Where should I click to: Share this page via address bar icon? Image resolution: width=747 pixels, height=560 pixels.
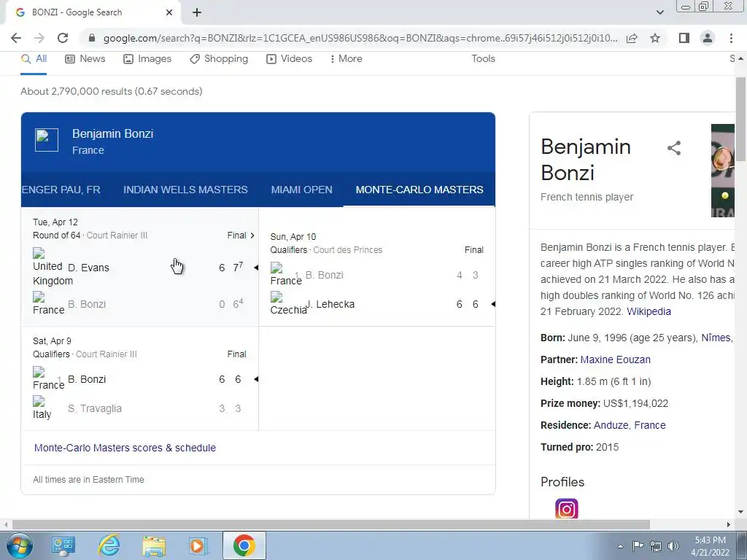pyautogui.click(x=632, y=38)
